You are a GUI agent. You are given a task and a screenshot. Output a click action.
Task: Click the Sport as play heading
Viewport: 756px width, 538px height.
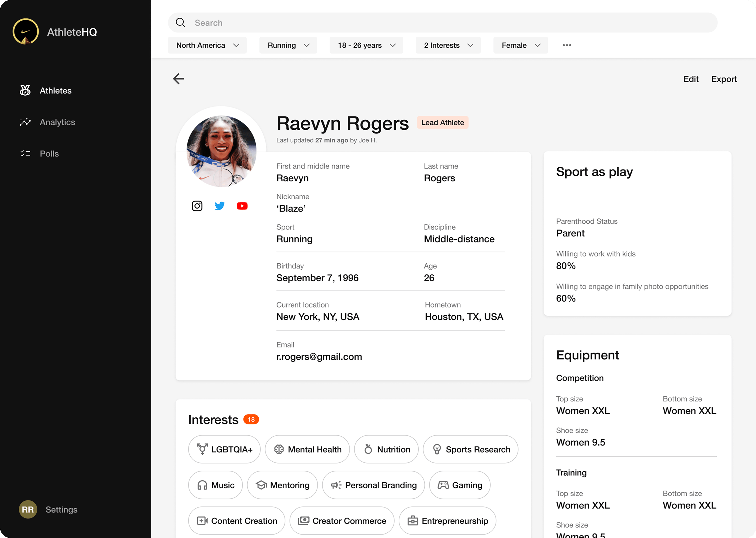(594, 172)
